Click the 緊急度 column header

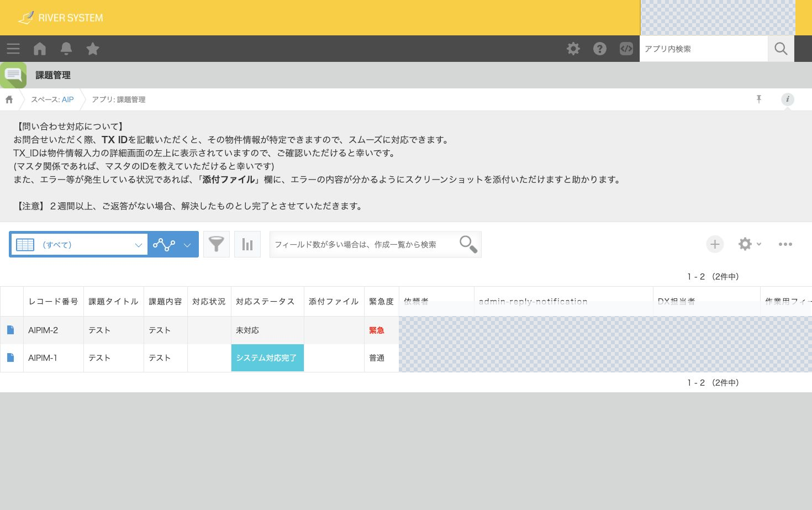coord(382,302)
